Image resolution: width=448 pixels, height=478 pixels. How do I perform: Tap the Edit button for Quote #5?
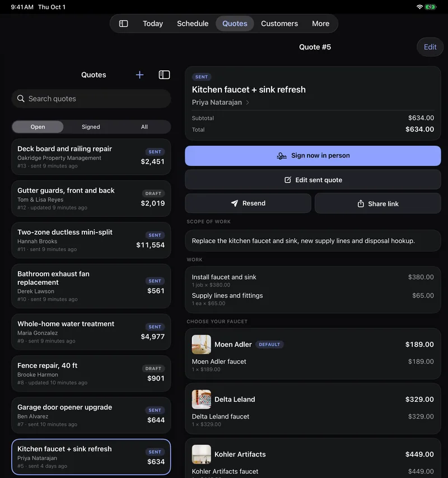(430, 47)
